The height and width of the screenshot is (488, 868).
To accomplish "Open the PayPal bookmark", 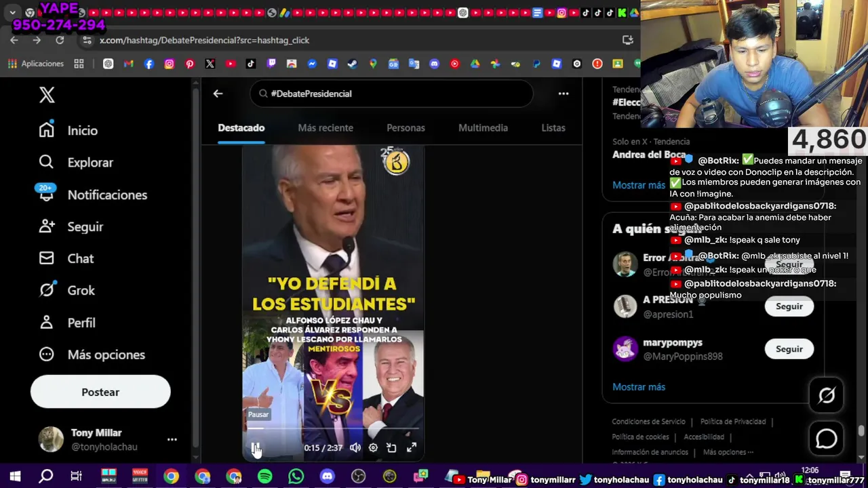I will coord(536,64).
